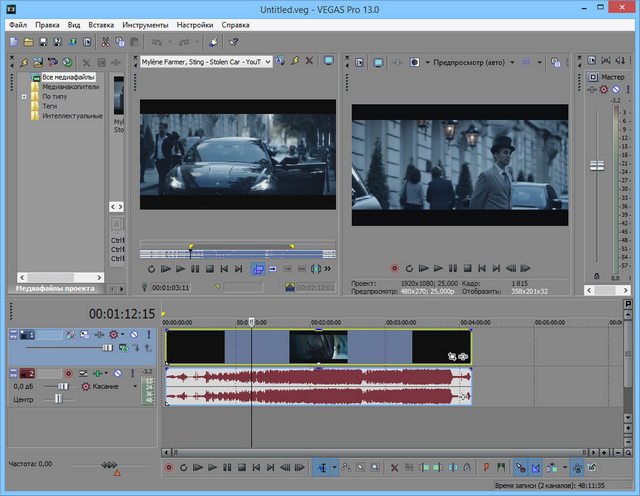Image resolution: width=640 pixels, height=496 pixels.
Task: Toggle Enable Snapping in bottom toolbar
Action: [x=520, y=468]
